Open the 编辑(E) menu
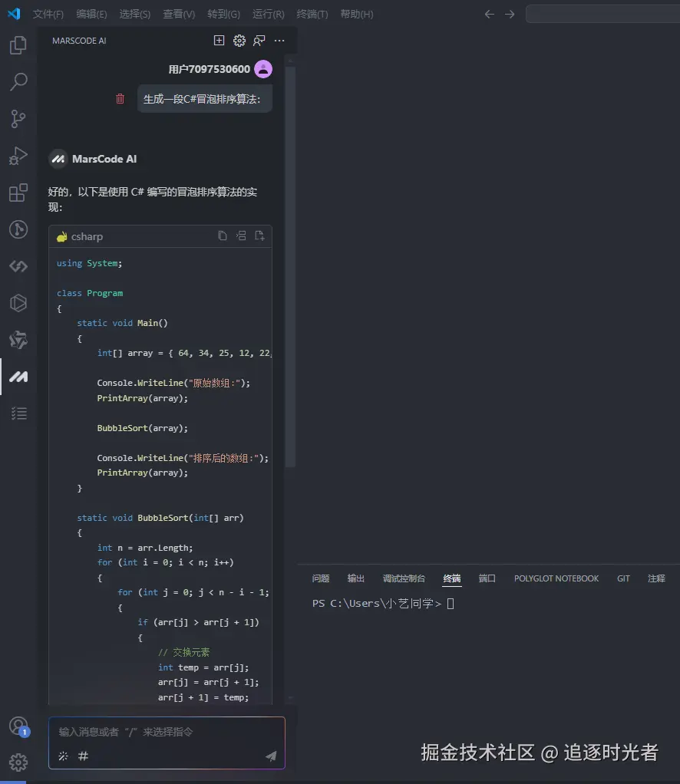 click(91, 14)
